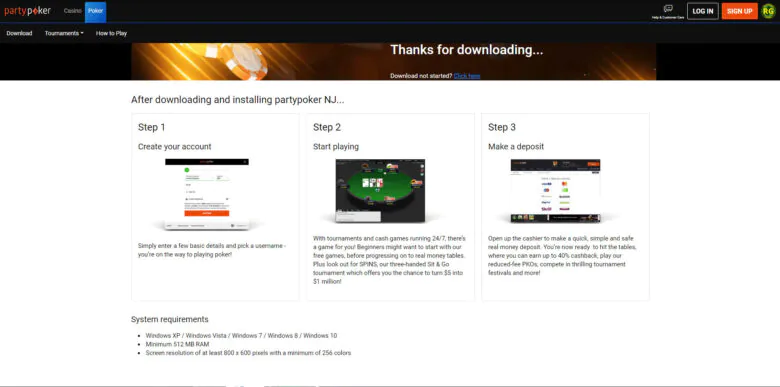Click the poker chips banner graphic
This screenshot has width=780, height=387.
[236, 61]
